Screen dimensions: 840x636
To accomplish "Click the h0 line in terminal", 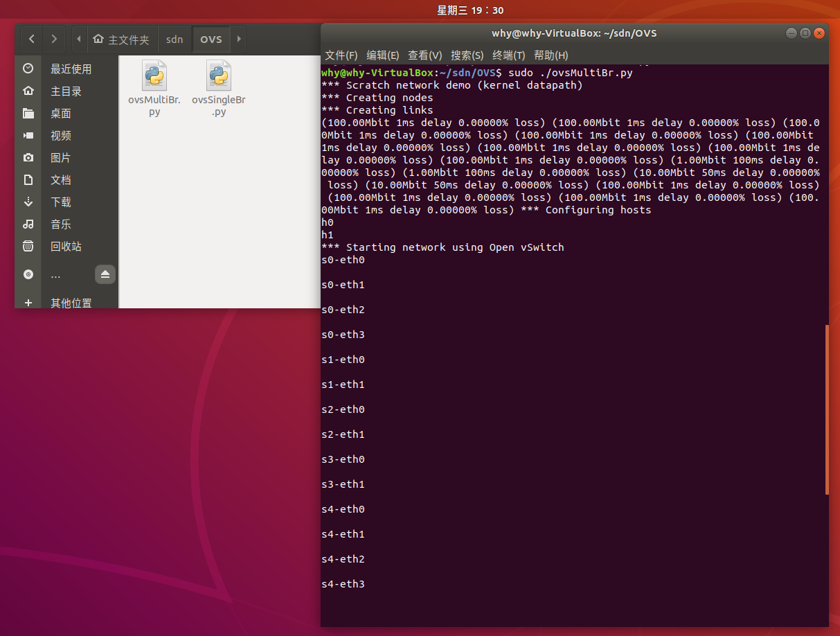I will click(328, 222).
